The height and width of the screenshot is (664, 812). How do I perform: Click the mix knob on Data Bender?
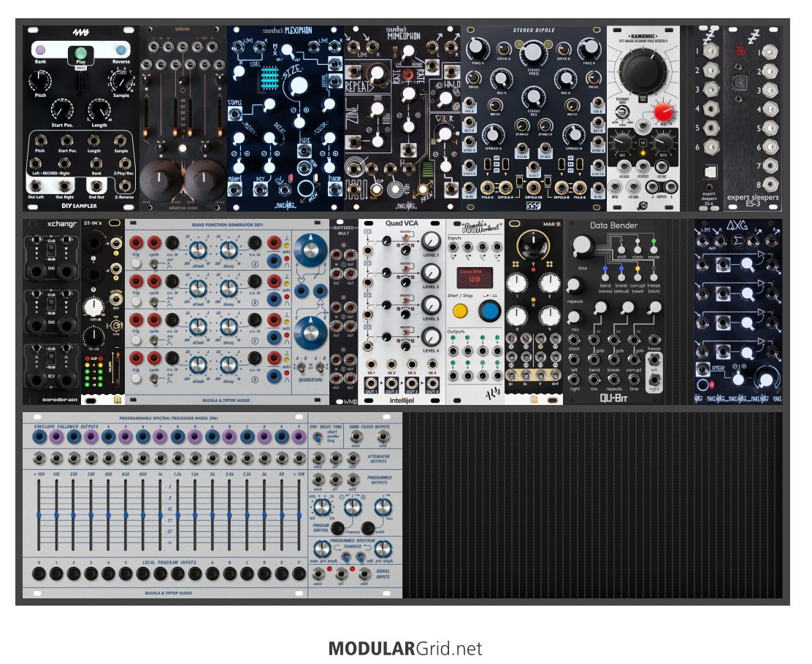click(574, 317)
